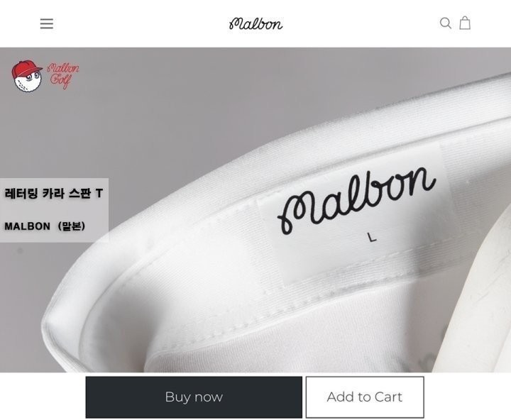Screen dimensions: 511x420
Task: Open the shopping bag cart icon
Action: point(465,23)
